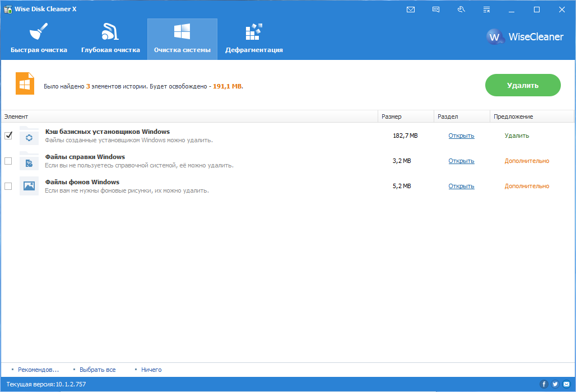Image resolution: width=576 pixels, height=392 pixels.
Task: Click the feedback chat icon in title bar
Action: click(x=436, y=10)
